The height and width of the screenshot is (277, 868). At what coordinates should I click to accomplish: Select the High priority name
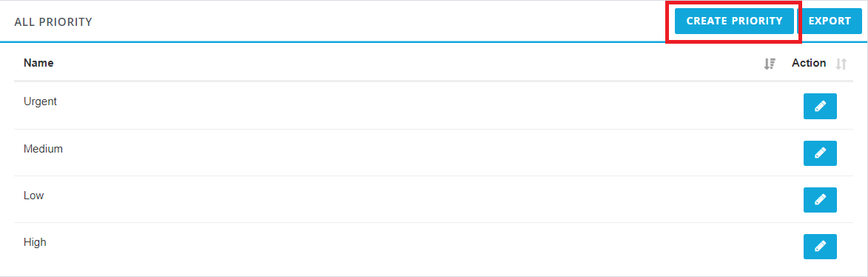click(35, 243)
